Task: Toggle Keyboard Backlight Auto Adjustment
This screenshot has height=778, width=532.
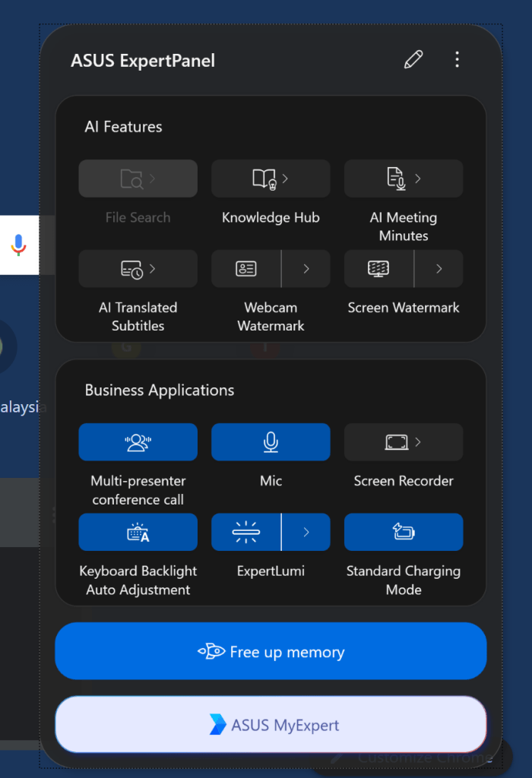Action: [138, 532]
